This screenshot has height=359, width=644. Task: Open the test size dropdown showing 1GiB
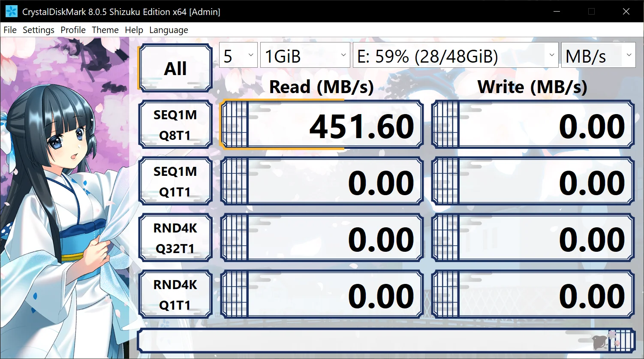coord(305,55)
